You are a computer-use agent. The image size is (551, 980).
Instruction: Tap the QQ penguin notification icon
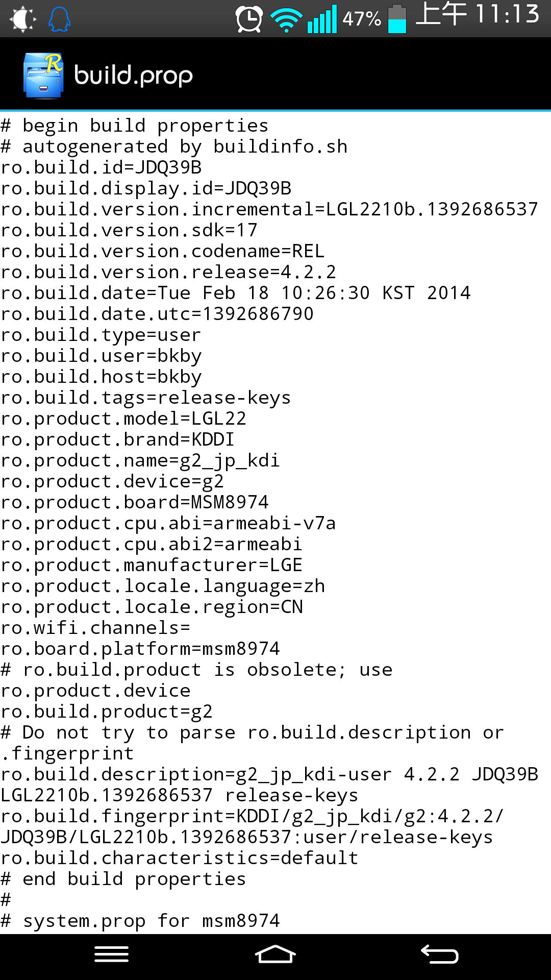[x=59, y=19]
